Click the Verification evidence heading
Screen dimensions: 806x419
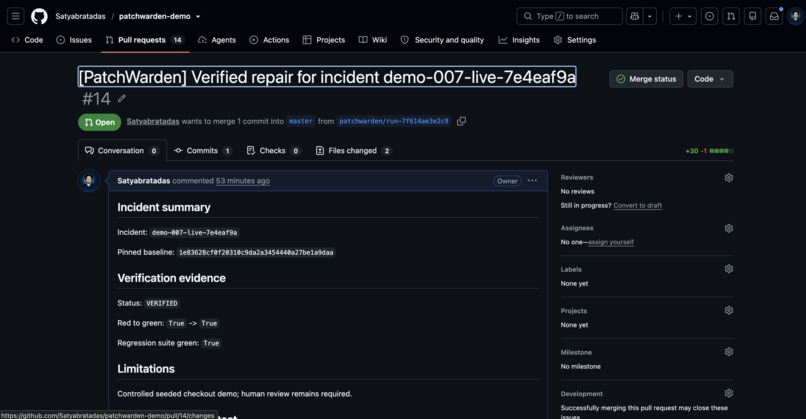coord(171,278)
